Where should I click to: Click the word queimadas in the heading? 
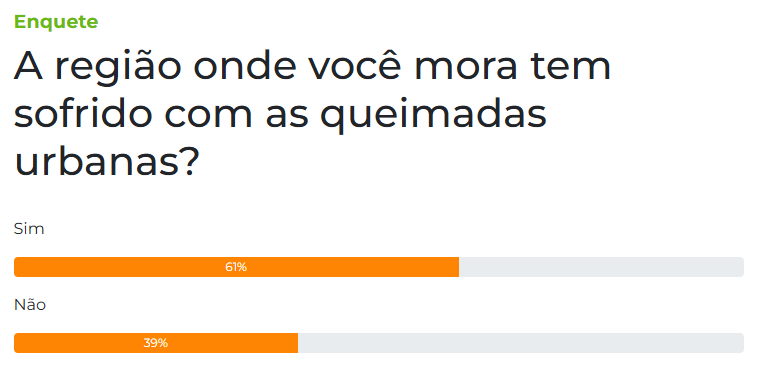point(433,116)
